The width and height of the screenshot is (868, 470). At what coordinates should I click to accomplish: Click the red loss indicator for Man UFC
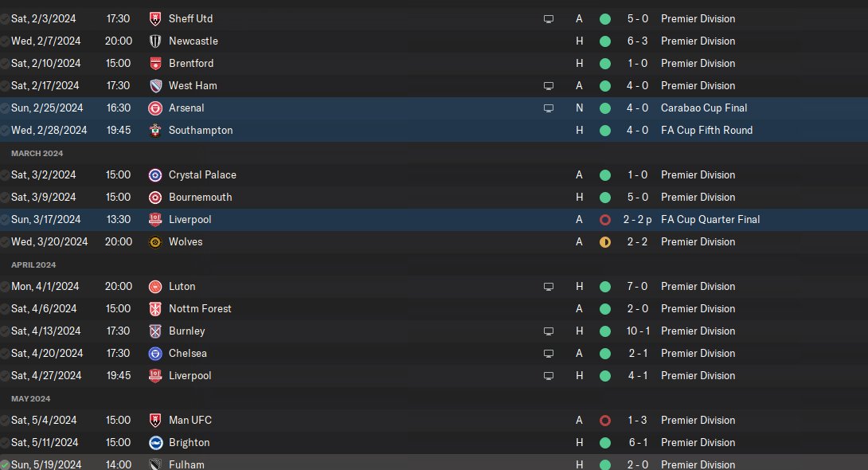(605, 420)
